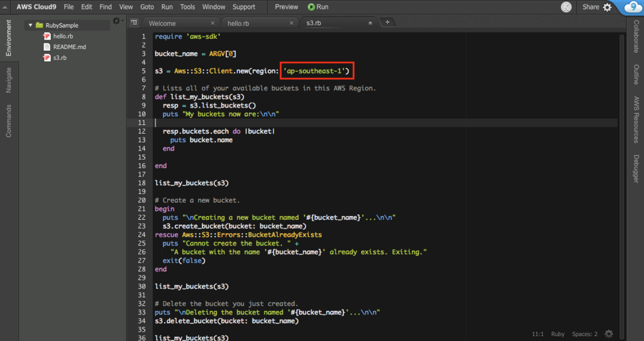Click the README.md document icon
Viewport: 644px width, 341px height.
tap(47, 46)
